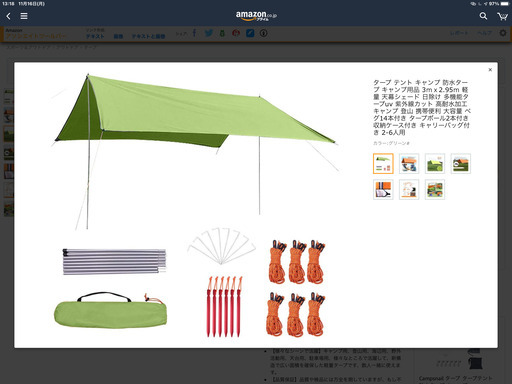The height and width of the screenshot is (384, 512).
Task: Share via the Facebook icon in associate toolbar
Action: (x=194, y=33)
